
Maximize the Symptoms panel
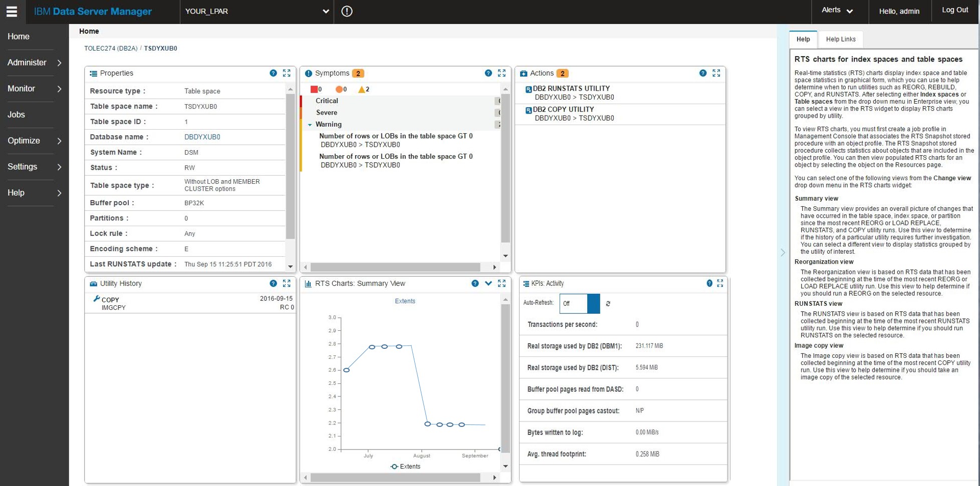(x=502, y=73)
